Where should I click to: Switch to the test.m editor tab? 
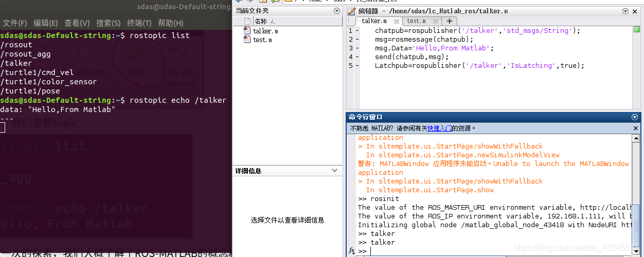tap(416, 21)
